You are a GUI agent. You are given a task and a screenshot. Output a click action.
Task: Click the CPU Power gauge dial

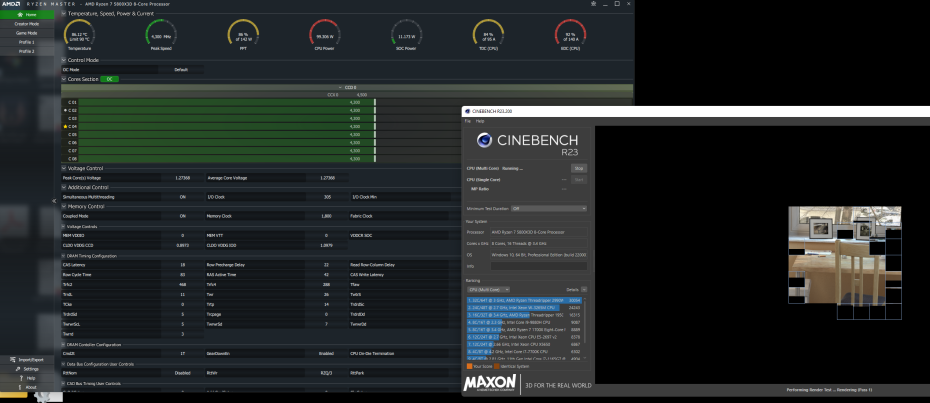coord(323,35)
